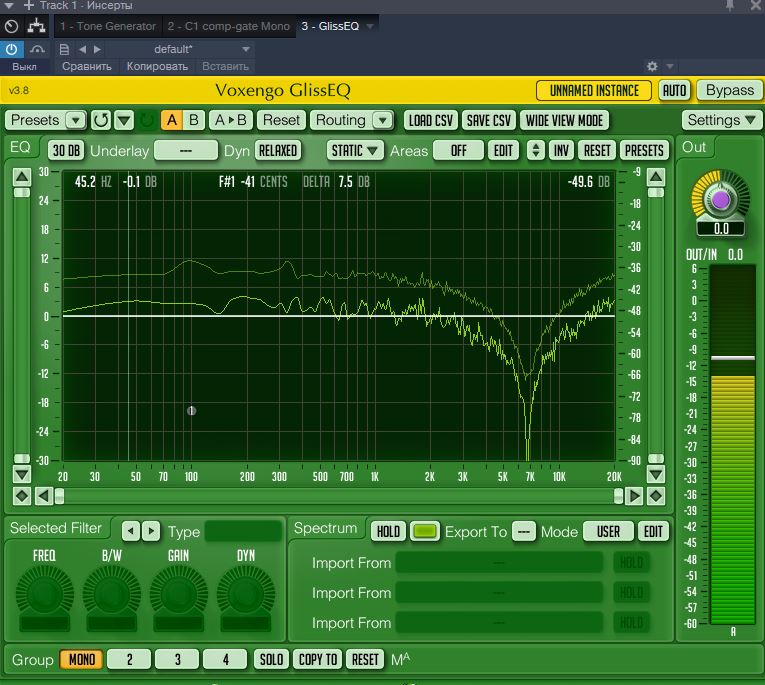Select the 3 - GlissEQ insert tab
Screen dimensions: 765x685
[x=330, y=26]
